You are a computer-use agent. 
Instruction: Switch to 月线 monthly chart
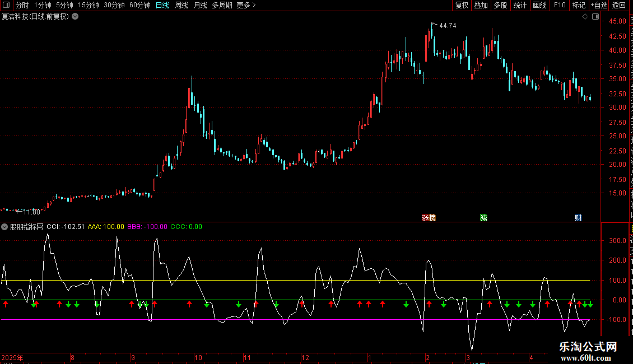point(200,5)
